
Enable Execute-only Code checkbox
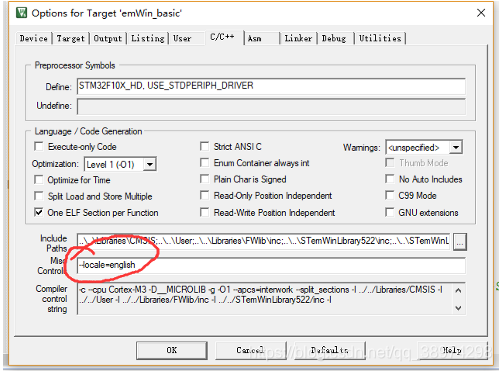tap(39, 146)
